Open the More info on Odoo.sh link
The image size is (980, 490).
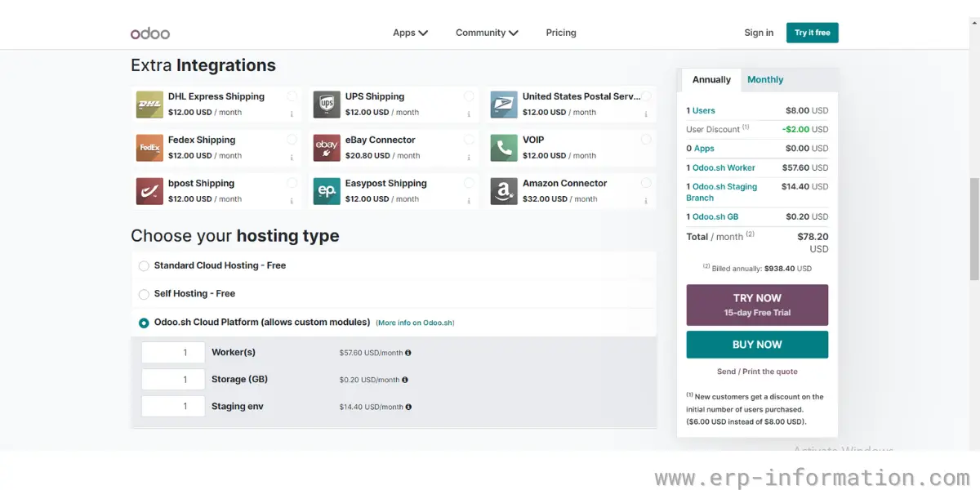[x=415, y=323]
